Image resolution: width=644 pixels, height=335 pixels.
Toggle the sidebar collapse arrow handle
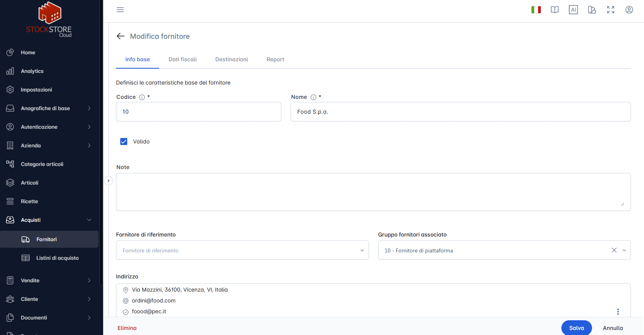pyautogui.click(x=109, y=181)
